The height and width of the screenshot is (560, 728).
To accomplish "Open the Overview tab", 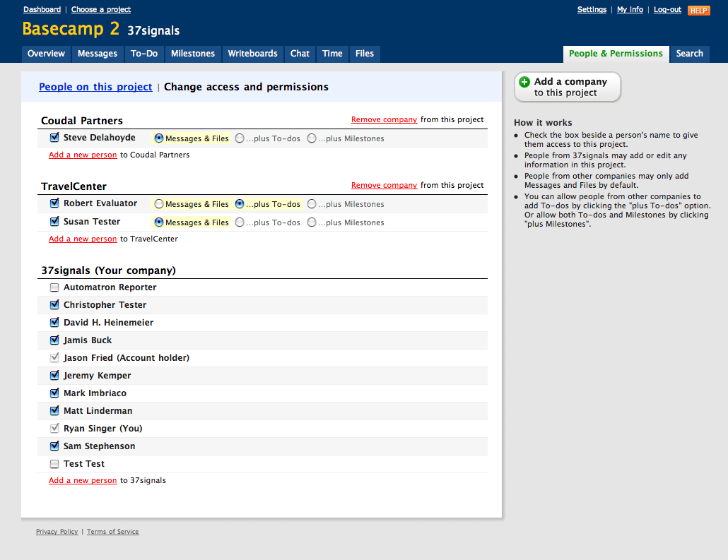I will (46, 54).
